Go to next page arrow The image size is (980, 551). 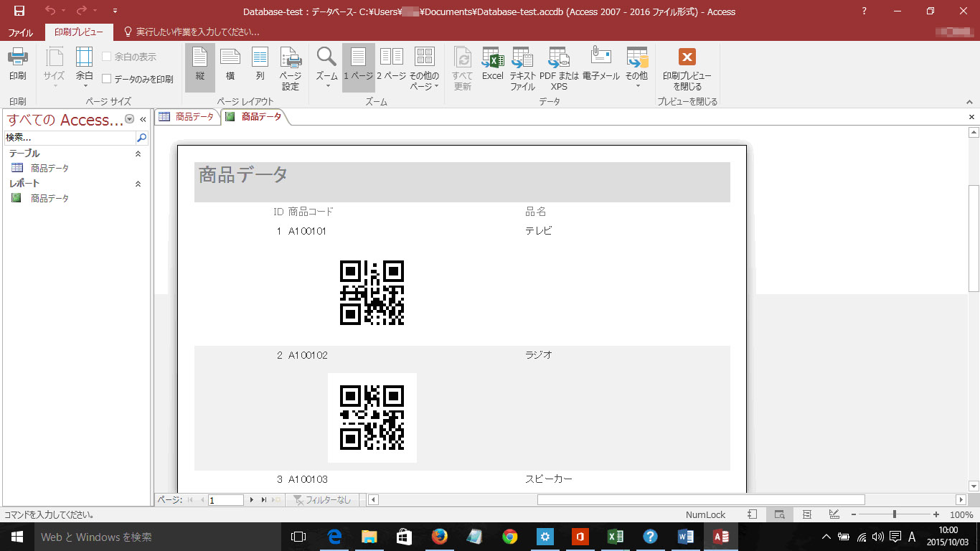[252, 499]
